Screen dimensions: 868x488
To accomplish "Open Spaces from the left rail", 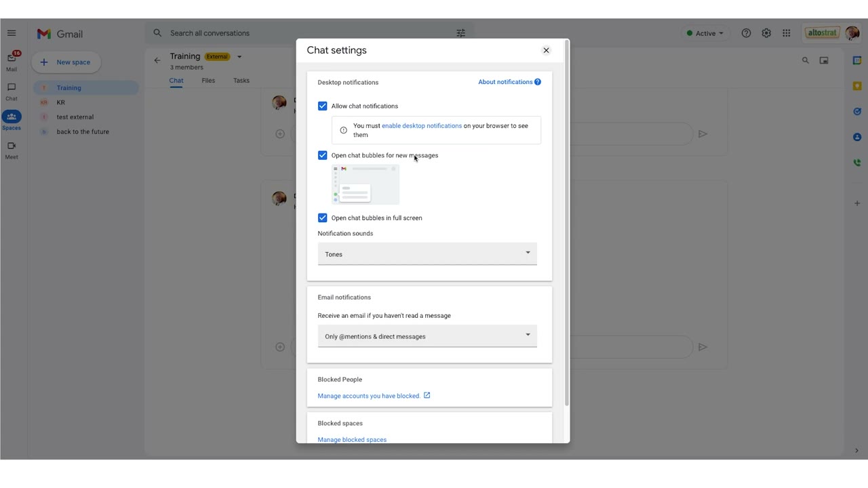I will pyautogui.click(x=12, y=120).
